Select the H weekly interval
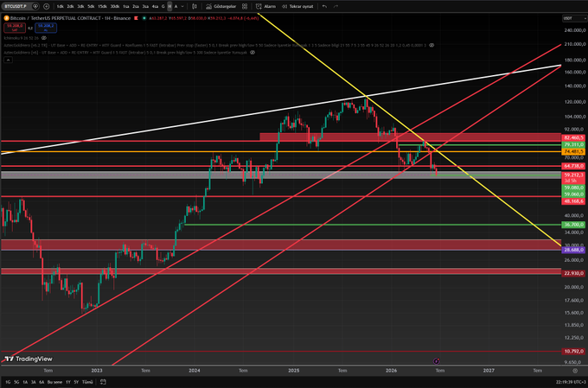The height and width of the screenshot is (388, 588). point(169,6)
